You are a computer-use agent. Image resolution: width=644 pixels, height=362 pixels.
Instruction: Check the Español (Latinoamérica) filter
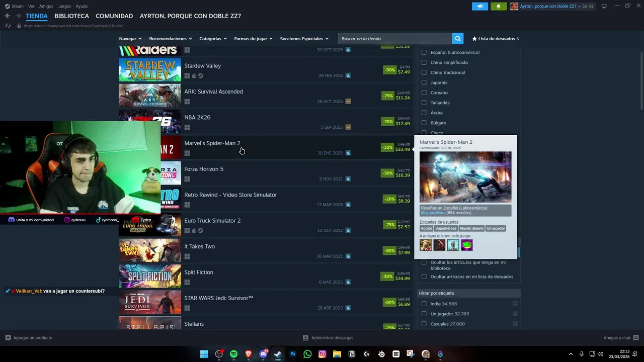click(424, 52)
